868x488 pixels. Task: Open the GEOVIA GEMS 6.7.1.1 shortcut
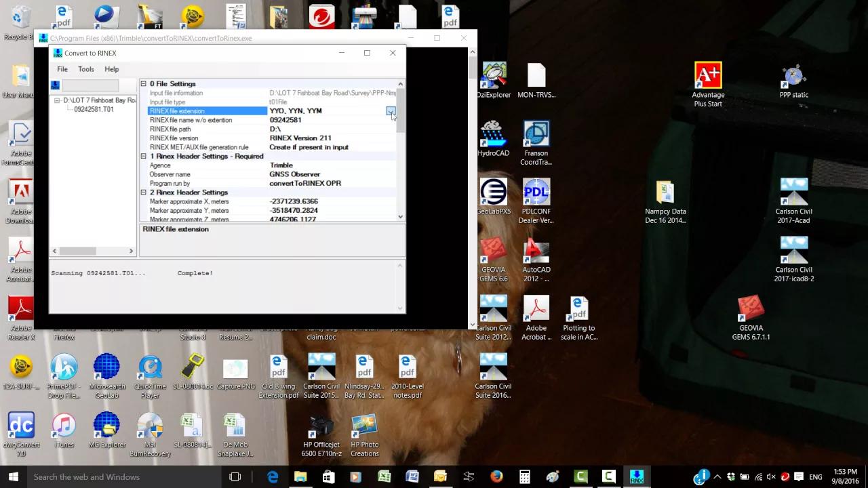[x=751, y=317]
